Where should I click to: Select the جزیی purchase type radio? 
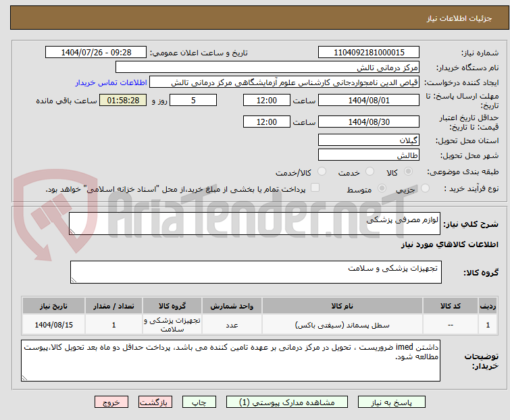[x=425, y=188]
